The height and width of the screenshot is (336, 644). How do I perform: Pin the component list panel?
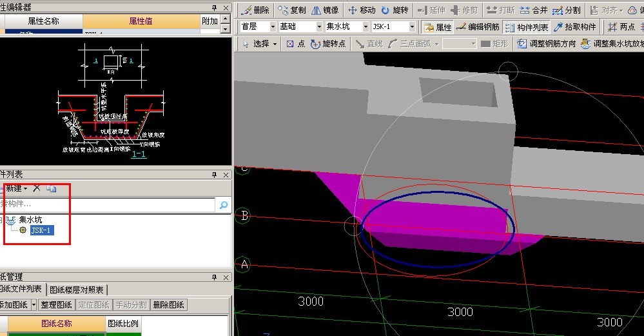tap(214, 175)
